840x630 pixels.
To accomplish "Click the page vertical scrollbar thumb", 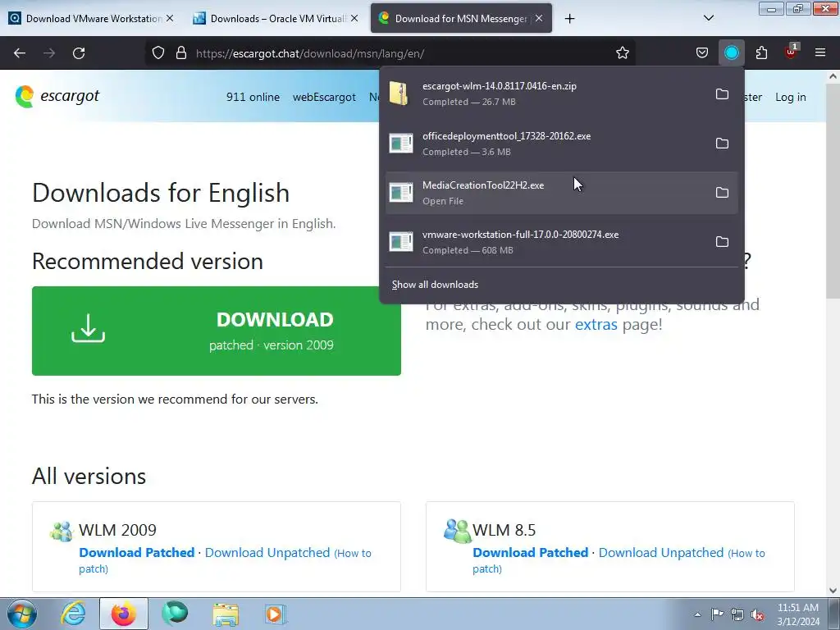I will [833, 190].
